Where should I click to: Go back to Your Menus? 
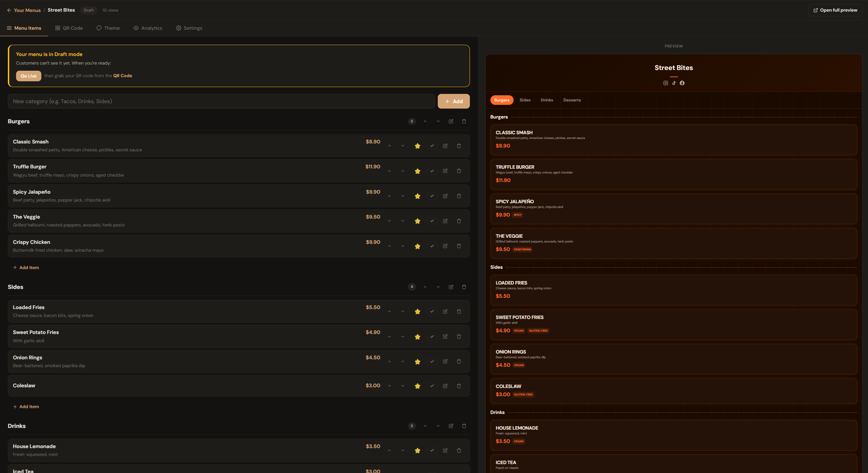pyautogui.click(x=24, y=10)
